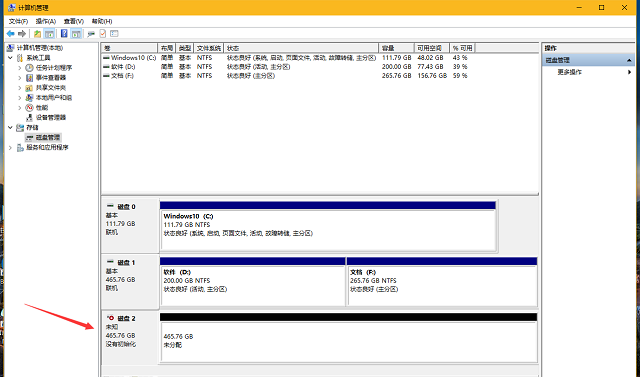Sort by the 卷 column header
This screenshot has height=377, width=640.
[x=129, y=48]
